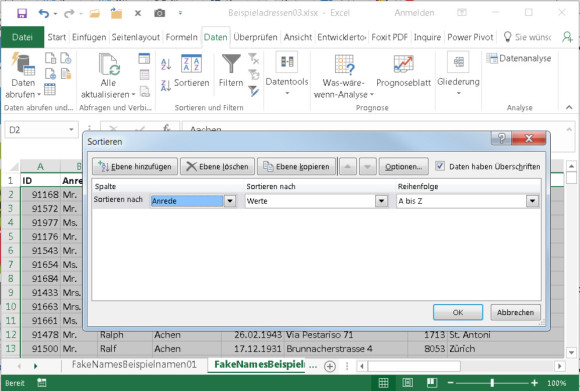Move sort level up

point(348,166)
